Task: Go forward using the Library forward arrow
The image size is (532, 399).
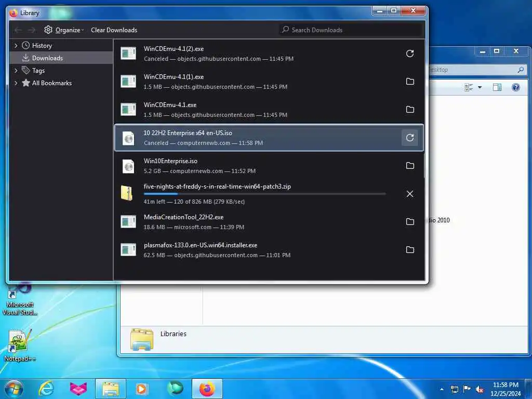Action: coord(32,30)
